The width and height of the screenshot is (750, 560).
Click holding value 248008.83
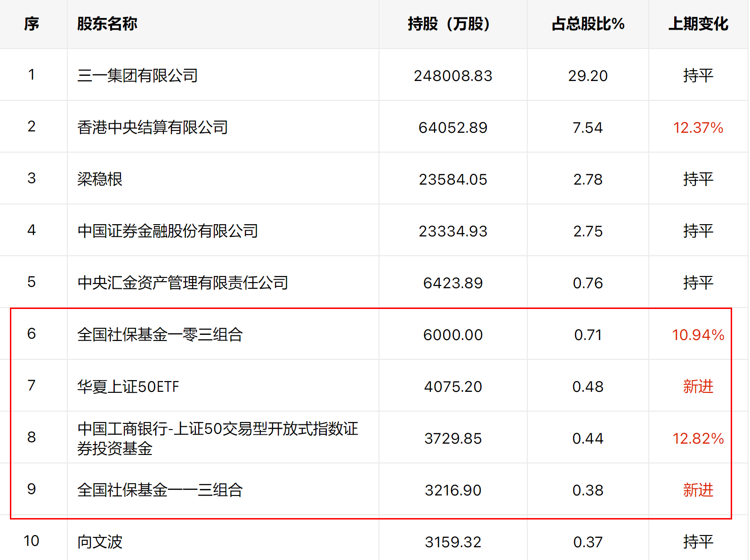pyautogui.click(x=453, y=76)
